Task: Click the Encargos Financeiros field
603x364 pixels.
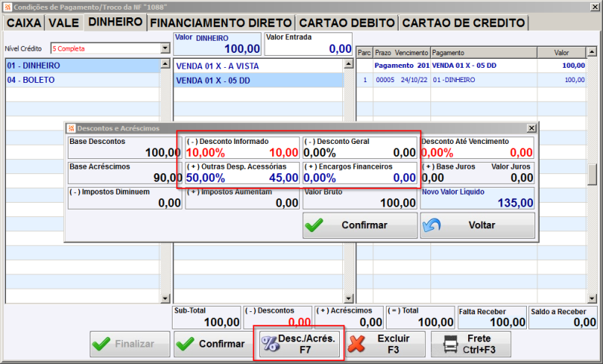Action: tap(360, 173)
